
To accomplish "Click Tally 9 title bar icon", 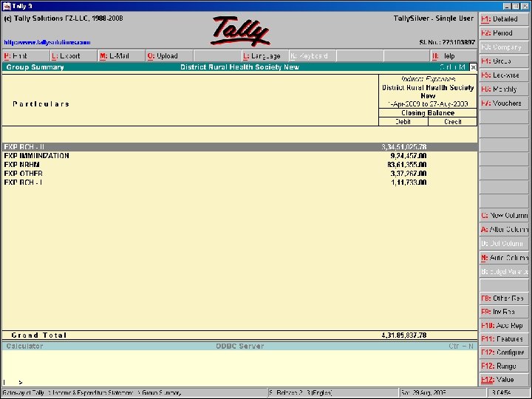I will point(7,6).
